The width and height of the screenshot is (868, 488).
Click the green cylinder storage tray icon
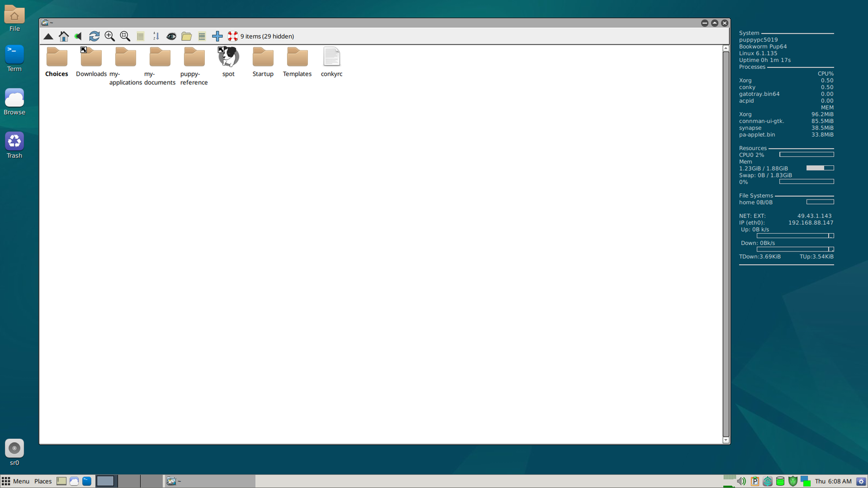tap(780, 481)
